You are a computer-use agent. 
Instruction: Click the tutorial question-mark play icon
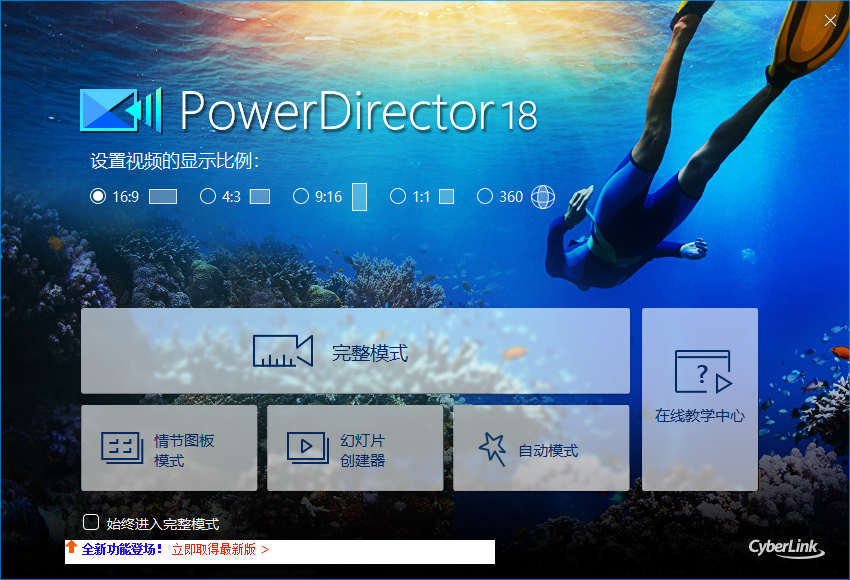tap(703, 372)
